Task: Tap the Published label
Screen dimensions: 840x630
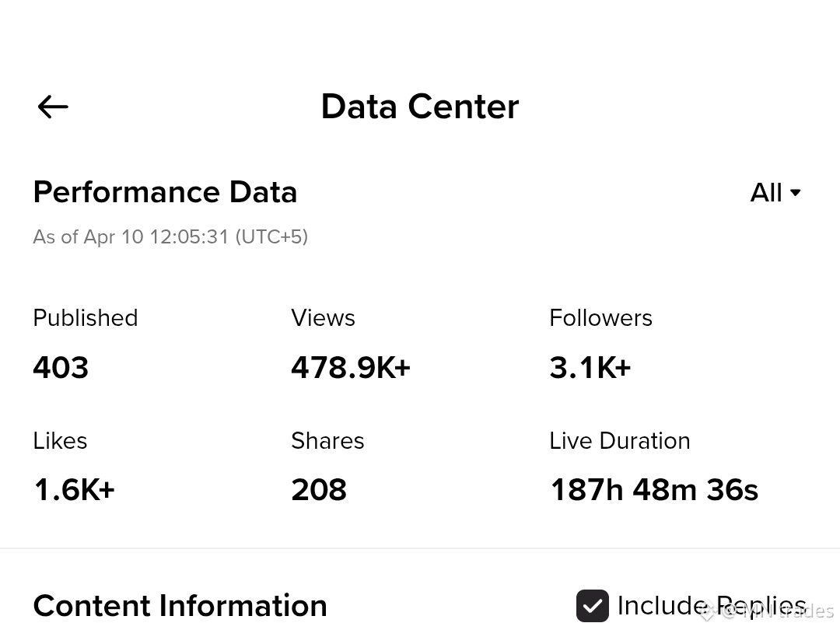Action: (86, 317)
